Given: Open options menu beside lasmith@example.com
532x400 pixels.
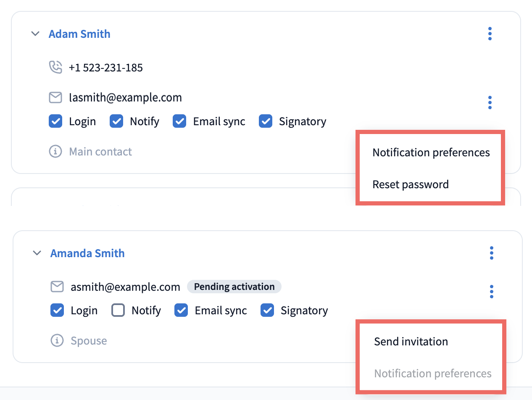Looking at the screenshot, I should (x=490, y=103).
